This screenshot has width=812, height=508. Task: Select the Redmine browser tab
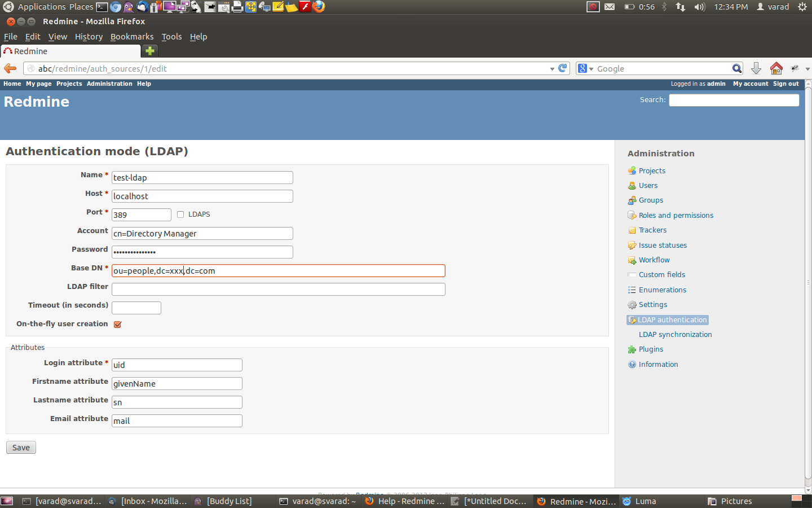[x=70, y=51]
